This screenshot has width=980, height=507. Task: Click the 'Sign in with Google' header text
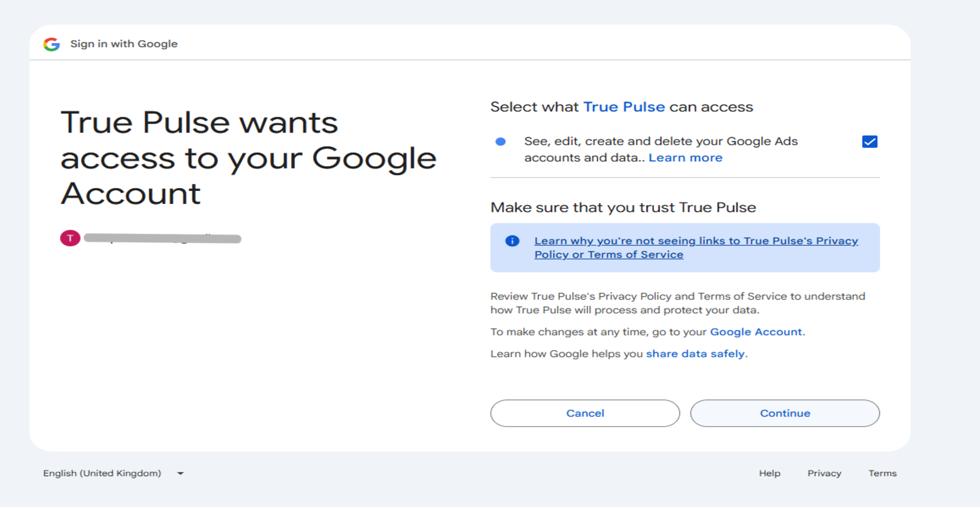(x=123, y=44)
